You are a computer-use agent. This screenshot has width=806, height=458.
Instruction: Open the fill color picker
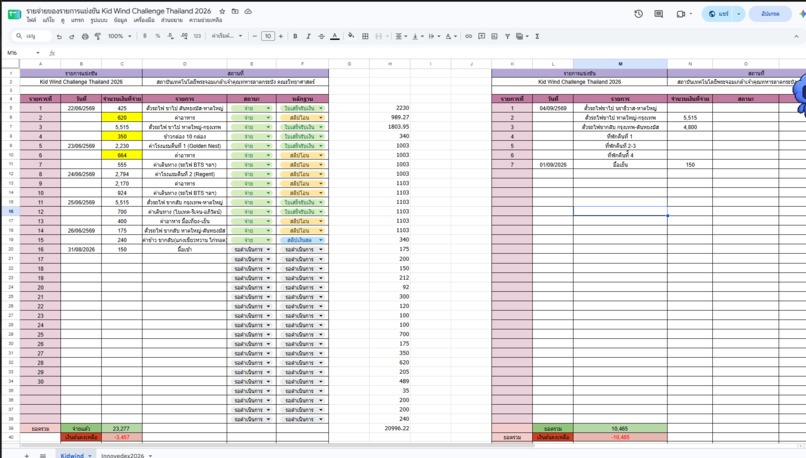351,36
